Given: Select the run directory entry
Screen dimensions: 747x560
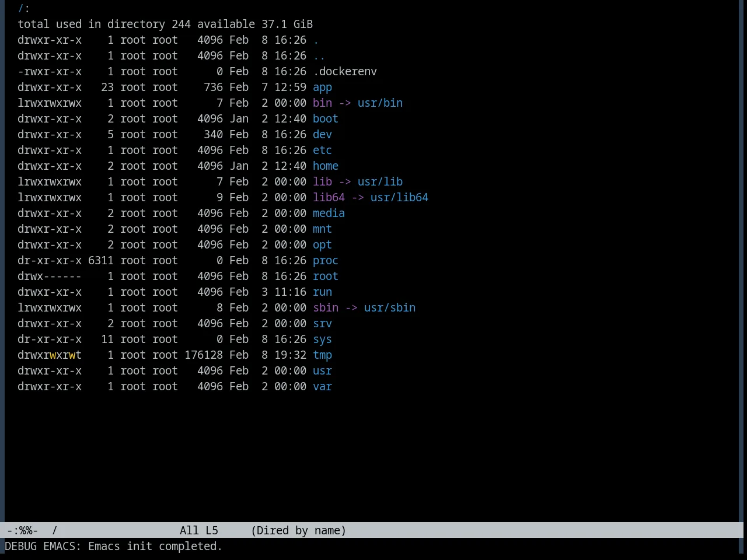Looking at the screenshot, I should [322, 292].
